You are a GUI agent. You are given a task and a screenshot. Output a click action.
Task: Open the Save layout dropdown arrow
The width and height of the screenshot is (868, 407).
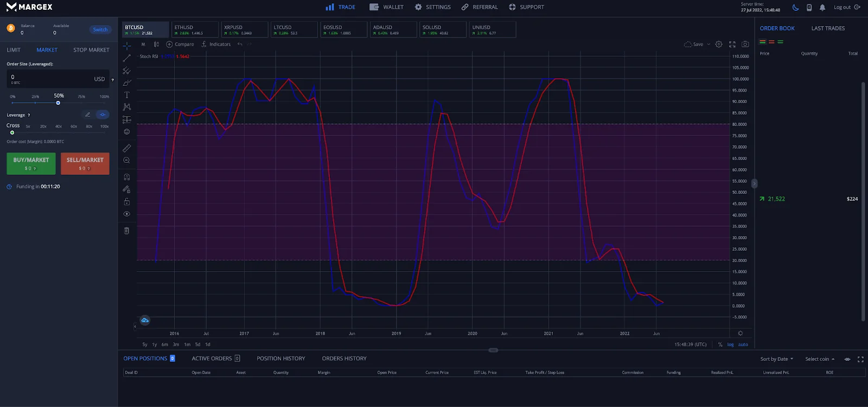coord(709,44)
